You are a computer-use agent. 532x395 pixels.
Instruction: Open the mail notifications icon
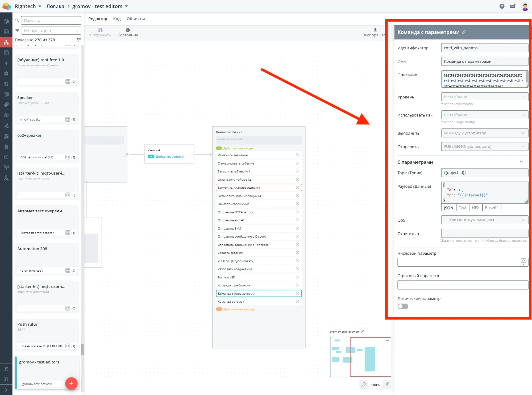point(513,6)
